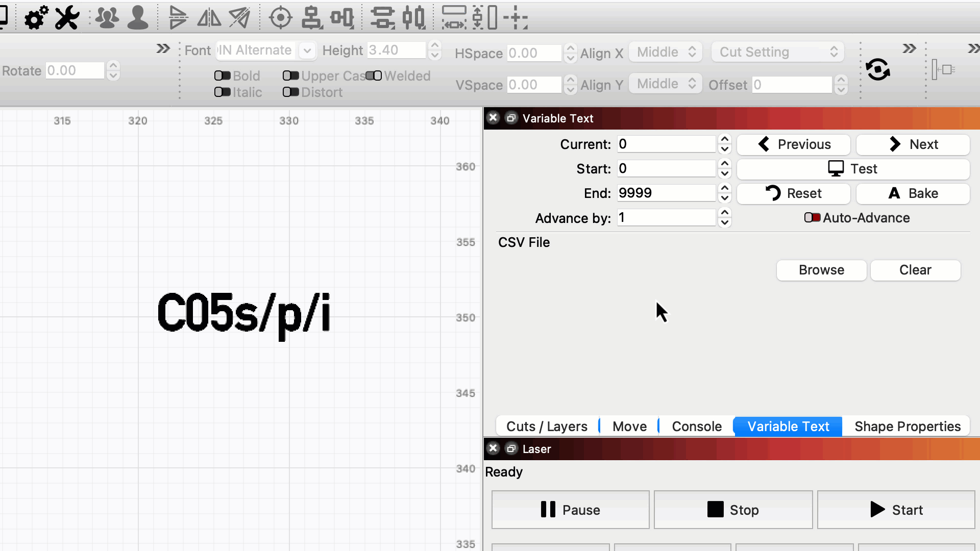The width and height of the screenshot is (980, 551).
Task: Enable Bold text formatting
Action: [222, 76]
